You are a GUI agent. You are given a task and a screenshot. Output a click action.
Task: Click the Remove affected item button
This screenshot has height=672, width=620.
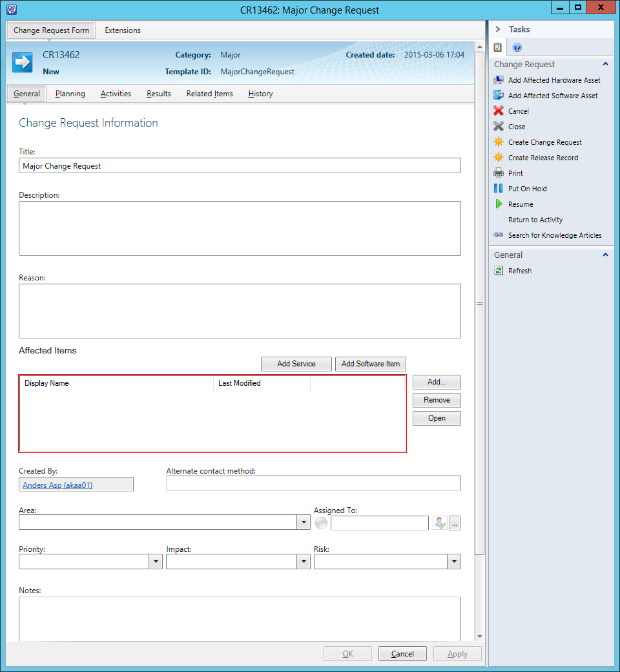437,400
